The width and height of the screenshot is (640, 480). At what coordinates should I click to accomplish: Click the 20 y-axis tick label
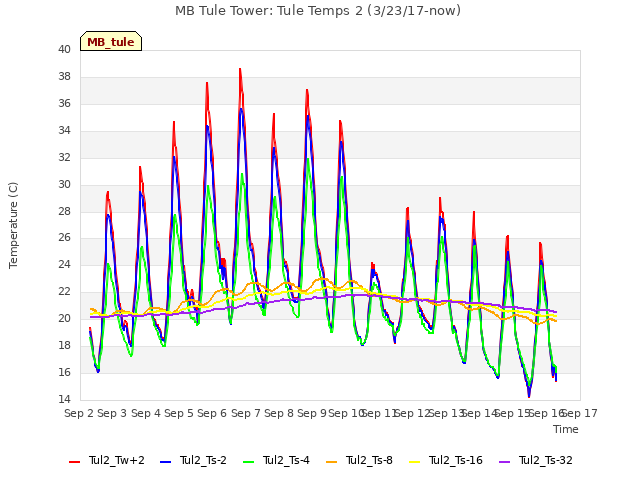[64, 318]
